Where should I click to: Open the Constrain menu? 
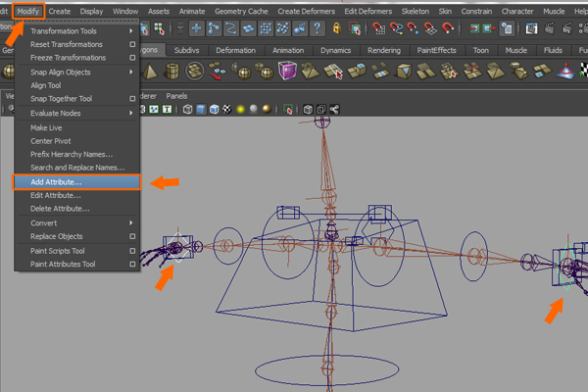coord(476,11)
